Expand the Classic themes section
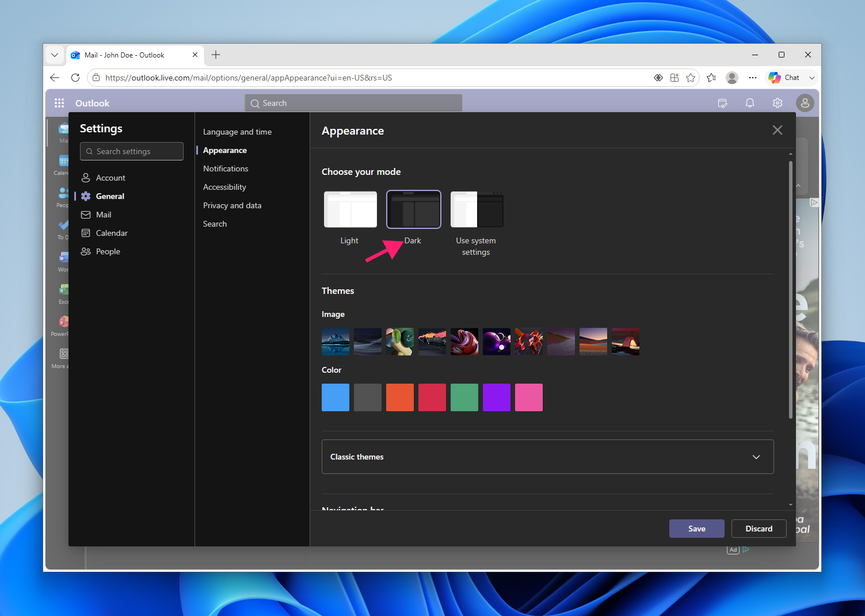Screen dimensions: 865x616 click(x=547, y=457)
